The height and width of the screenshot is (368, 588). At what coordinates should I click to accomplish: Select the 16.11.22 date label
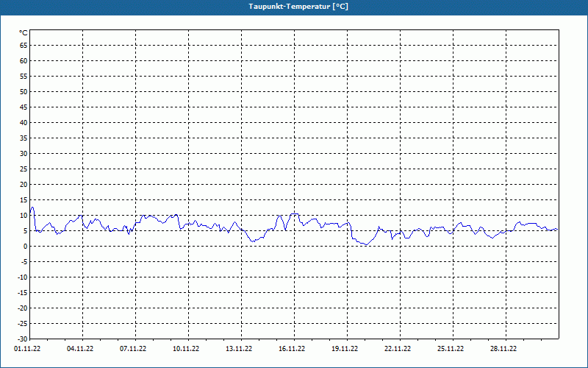point(292,349)
